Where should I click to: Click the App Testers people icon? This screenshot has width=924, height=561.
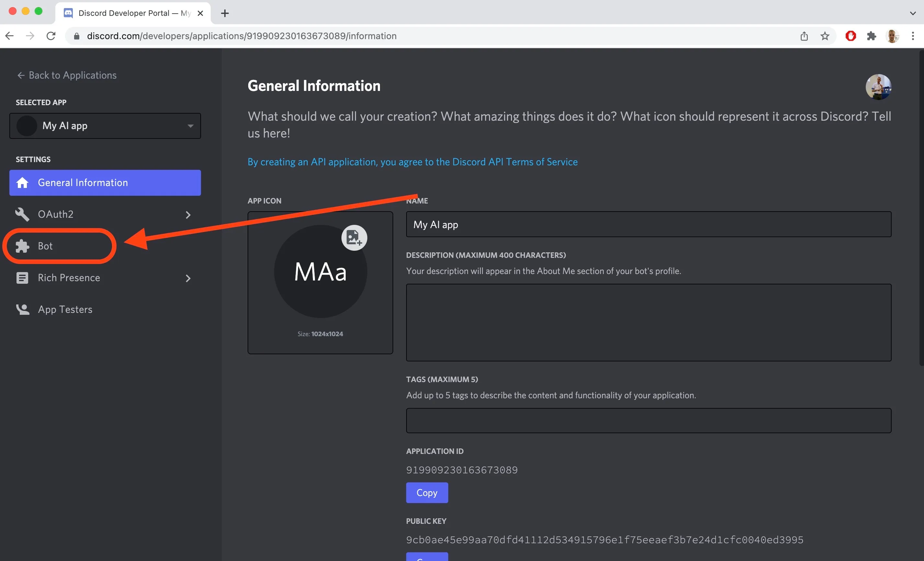(x=23, y=310)
